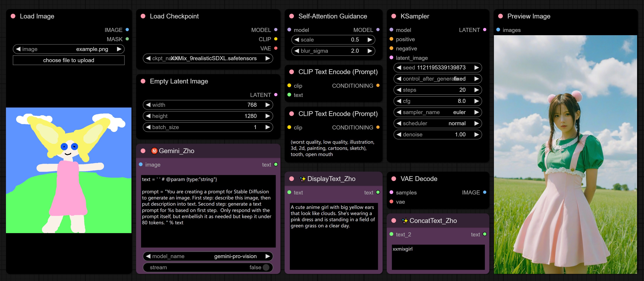644x281 pixels.
Task: Increase the steps value with right arrow
Action: click(476, 90)
